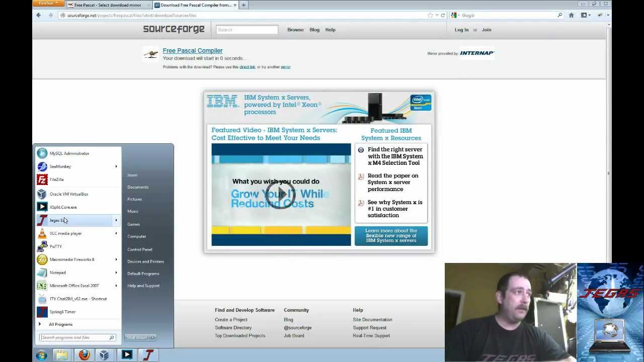Open Documents from Start menu
Screen dimensions: 644x362
(x=138, y=187)
